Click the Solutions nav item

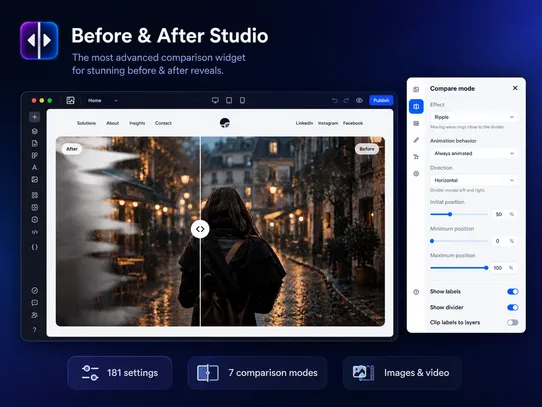[86, 123]
